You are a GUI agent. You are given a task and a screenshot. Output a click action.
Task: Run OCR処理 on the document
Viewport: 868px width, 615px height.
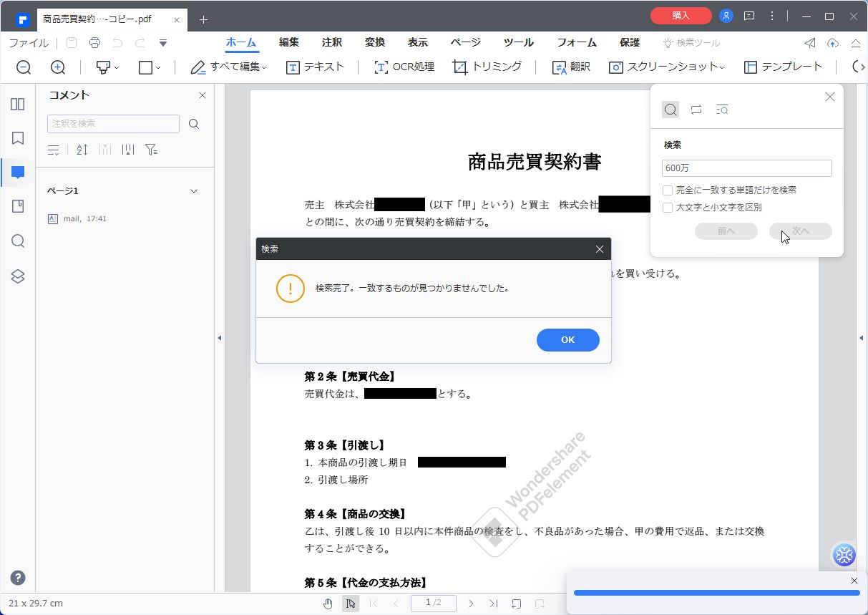point(406,67)
